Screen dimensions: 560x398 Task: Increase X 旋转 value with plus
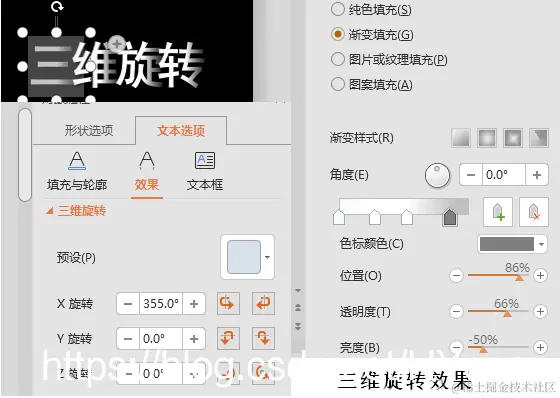tap(194, 304)
